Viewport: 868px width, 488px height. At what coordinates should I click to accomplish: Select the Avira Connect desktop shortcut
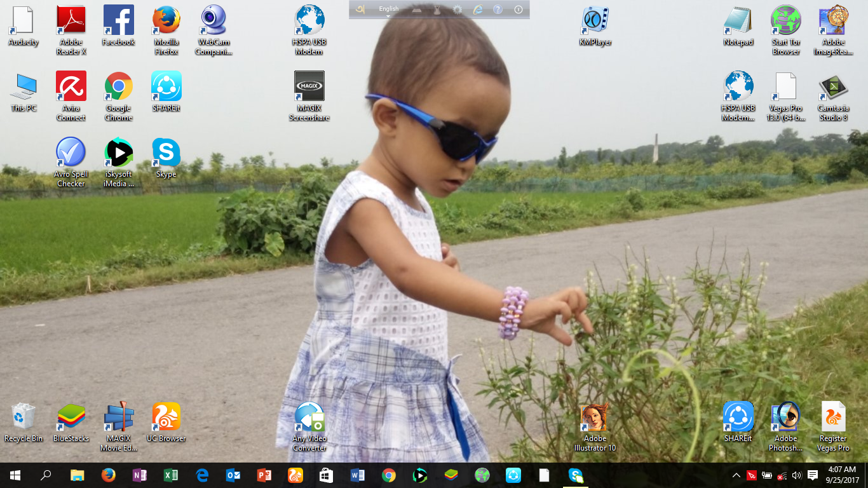pyautogui.click(x=71, y=97)
